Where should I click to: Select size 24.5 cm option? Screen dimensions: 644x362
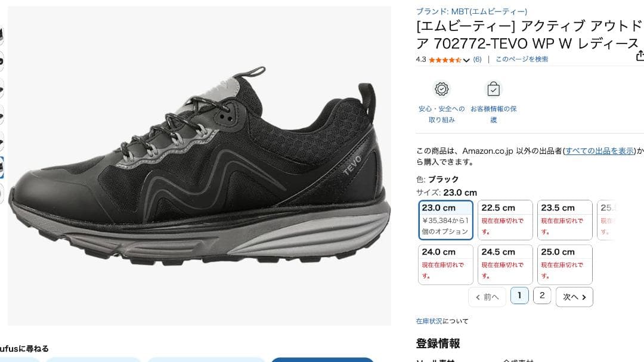click(505, 265)
